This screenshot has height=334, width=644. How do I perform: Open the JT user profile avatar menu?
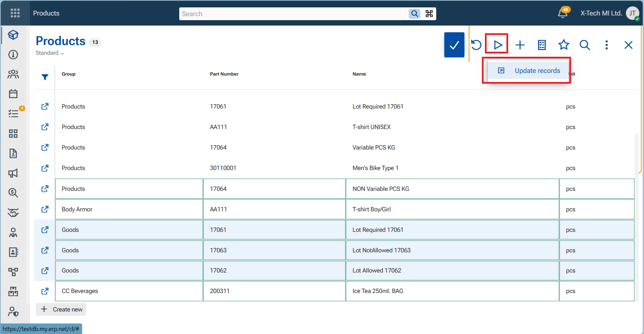633,13
